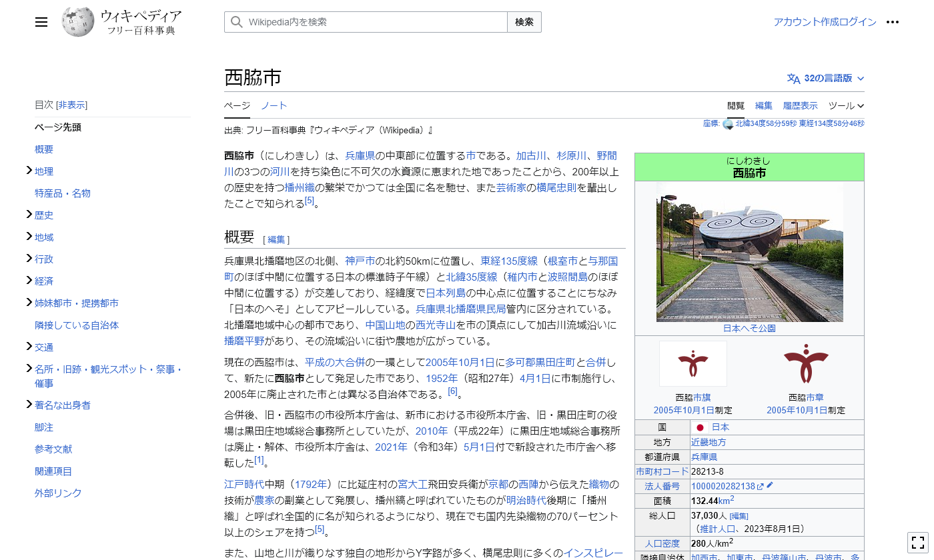Expand the 地理 section in contents

pyautogui.click(x=29, y=171)
